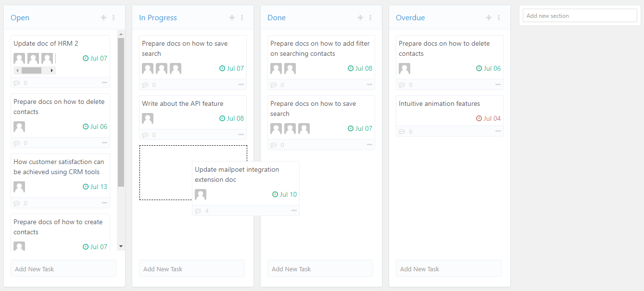644x291 pixels.
Task: Click minus icon on customer satisfaction CRM card
Action: 104,203
